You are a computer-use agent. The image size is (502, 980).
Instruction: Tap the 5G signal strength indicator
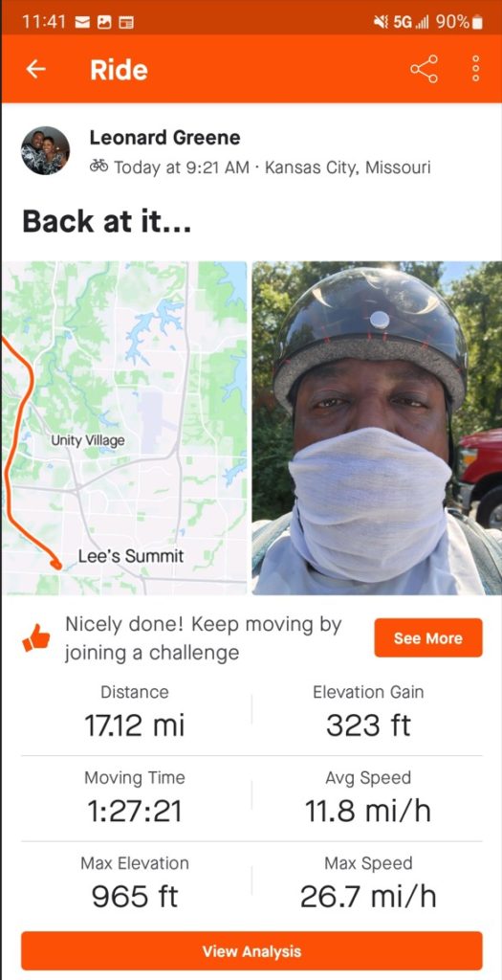coord(413,23)
